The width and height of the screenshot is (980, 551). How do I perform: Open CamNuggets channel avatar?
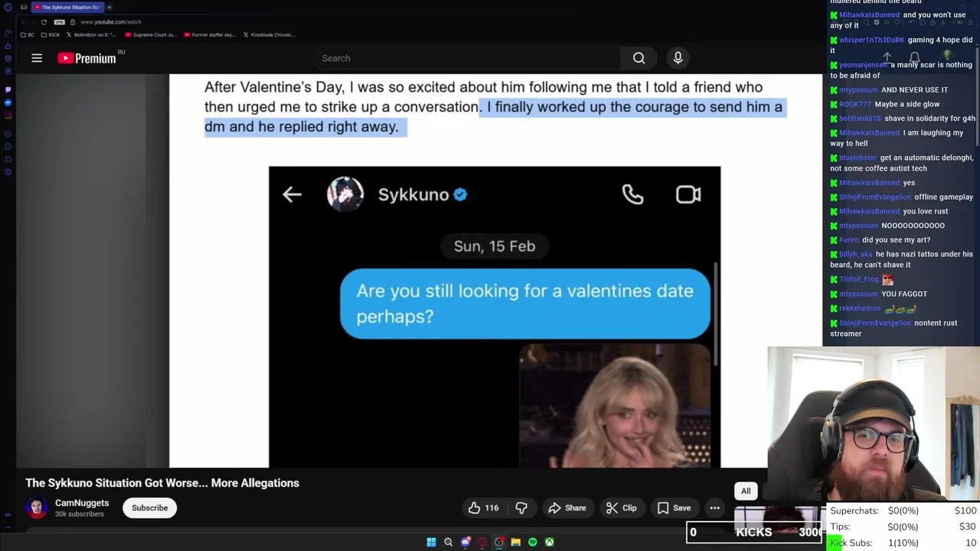pos(36,508)
